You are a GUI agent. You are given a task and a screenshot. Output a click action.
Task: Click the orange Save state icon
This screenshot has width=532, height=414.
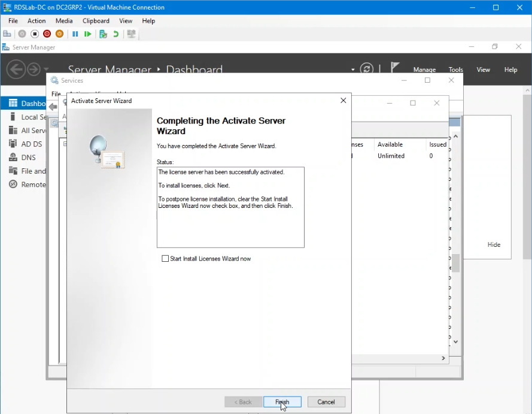pos(59,34)
